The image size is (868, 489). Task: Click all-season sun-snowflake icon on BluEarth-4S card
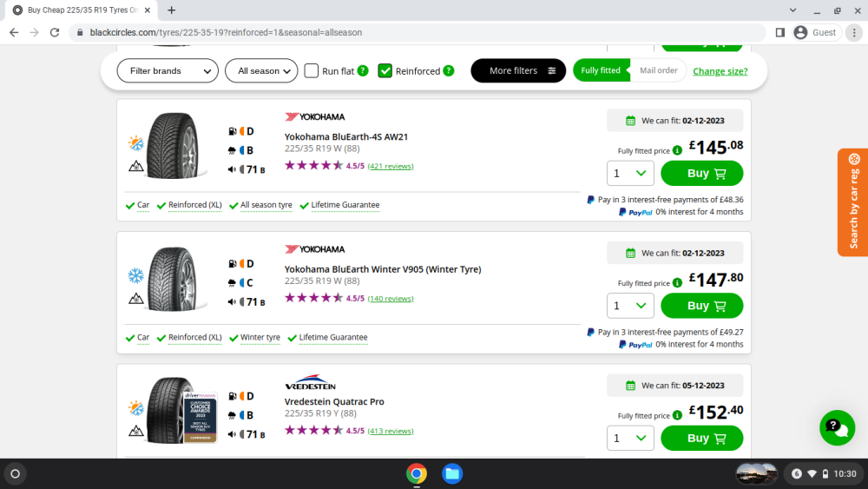click(136, 143)
